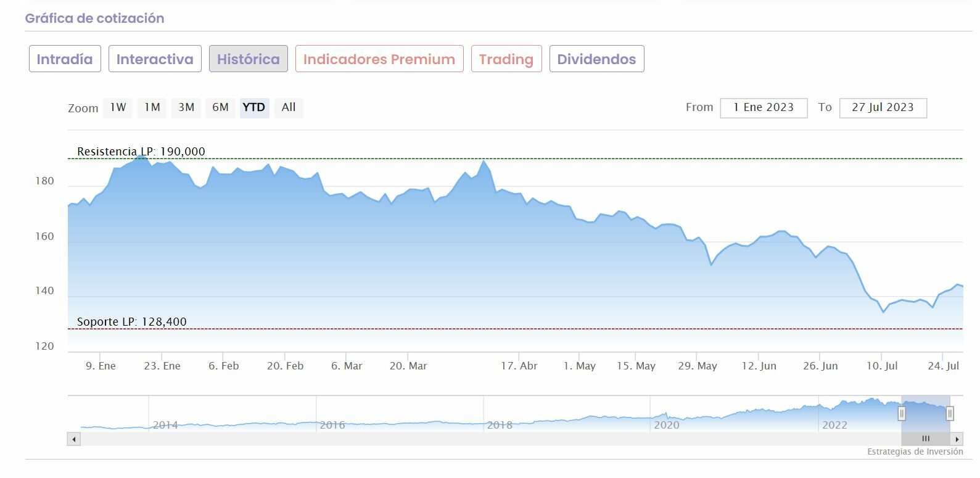Choose the 3M zoom range

[186, 107]
